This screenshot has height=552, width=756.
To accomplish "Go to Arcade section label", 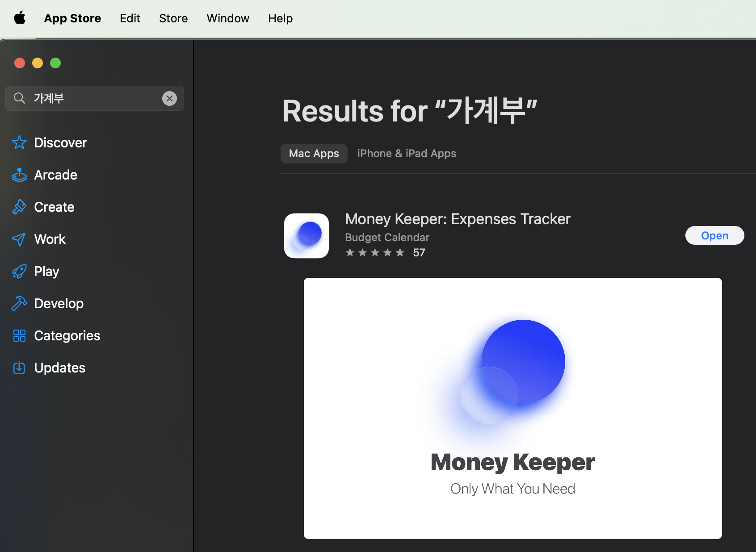I will [55, 175].
